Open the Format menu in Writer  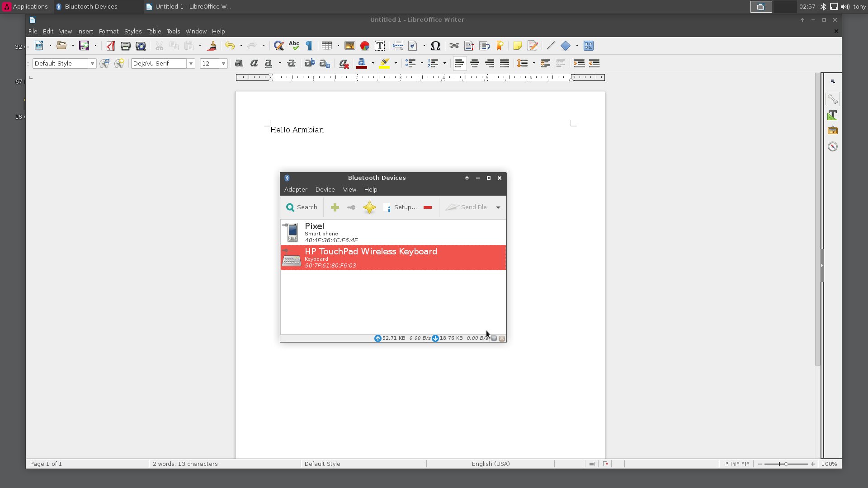point(108,32)
